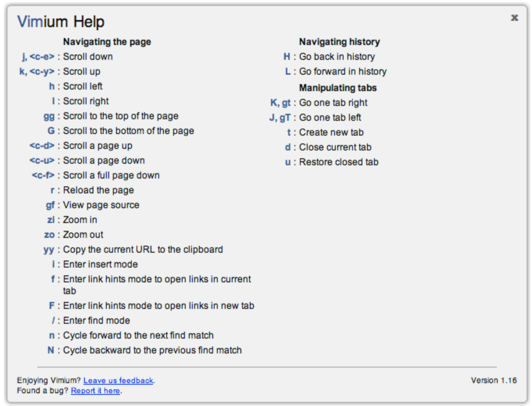
Task: Click the 'Scroll right' entry
Action: tap(86, 102)
